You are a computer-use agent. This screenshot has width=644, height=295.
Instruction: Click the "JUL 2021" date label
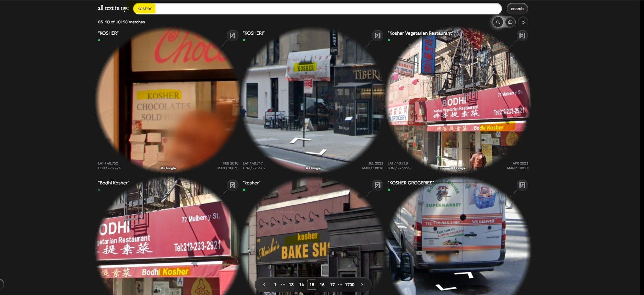[376, 163]
